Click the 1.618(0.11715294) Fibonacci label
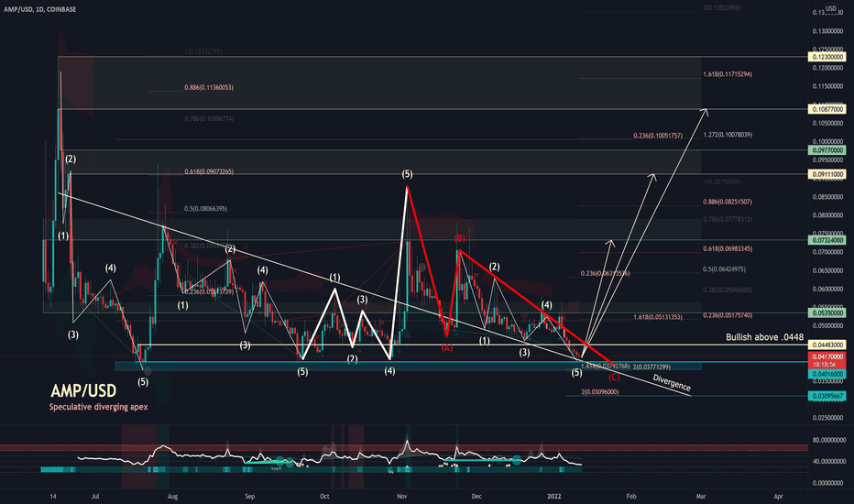Viewport: 854px width, 504px height. [x=728, y=74]
